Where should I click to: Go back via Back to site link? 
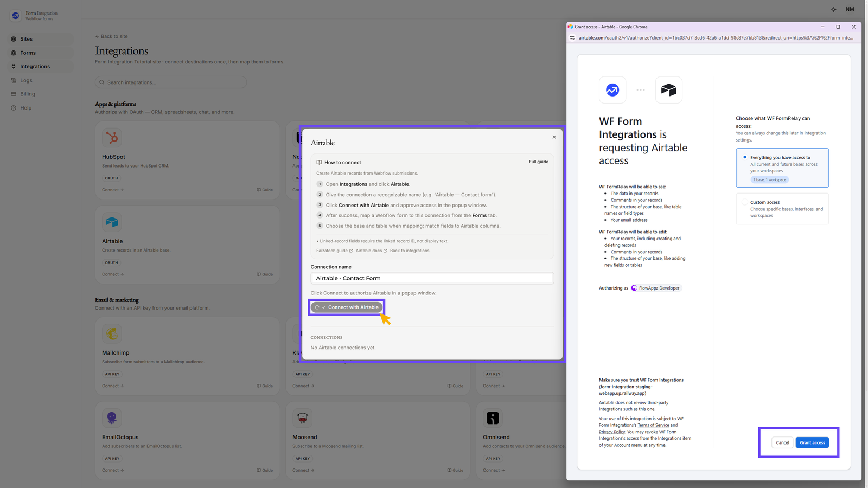(111, 36)
